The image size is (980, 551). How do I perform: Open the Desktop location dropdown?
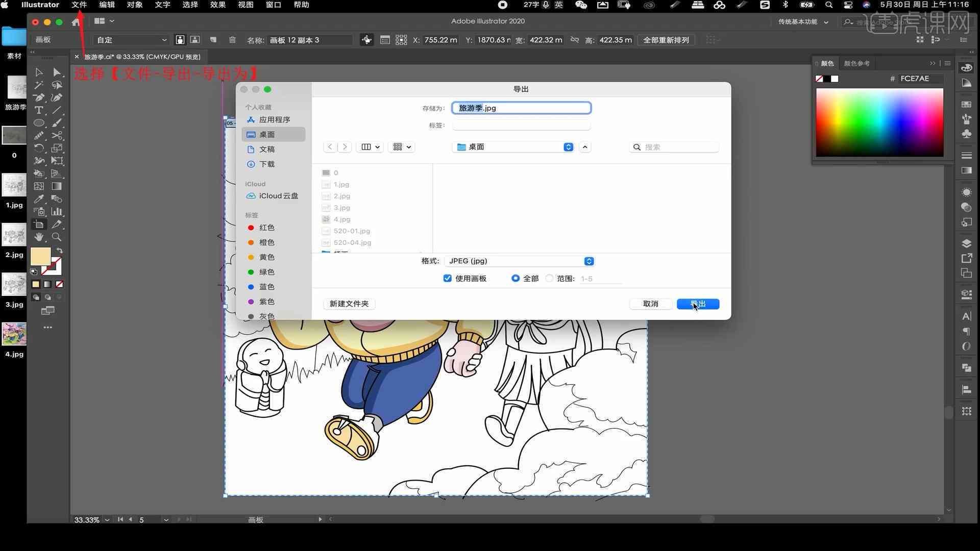(513, 147)
